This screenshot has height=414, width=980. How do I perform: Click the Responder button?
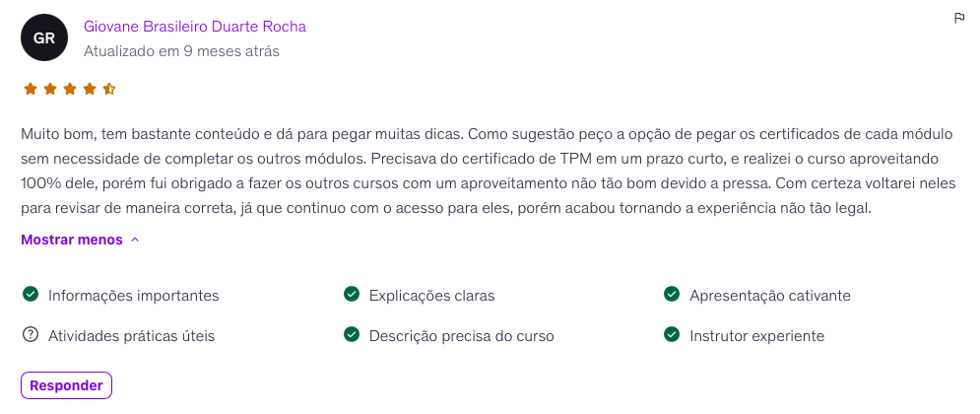[x=66, y=385]
